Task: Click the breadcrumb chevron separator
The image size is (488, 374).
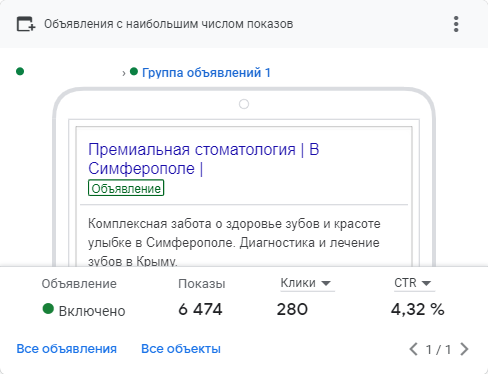Action: click(x=124, y=73)
